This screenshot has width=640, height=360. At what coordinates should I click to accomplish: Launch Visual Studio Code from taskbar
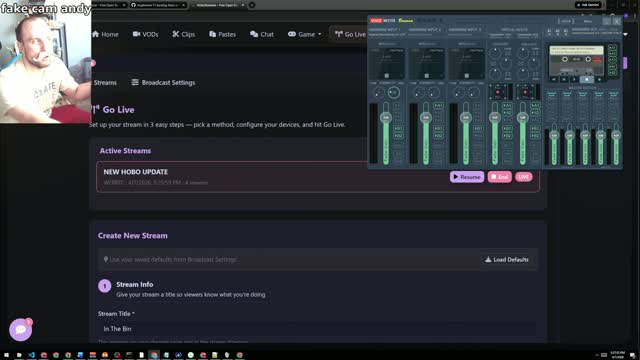pos(31,355)
